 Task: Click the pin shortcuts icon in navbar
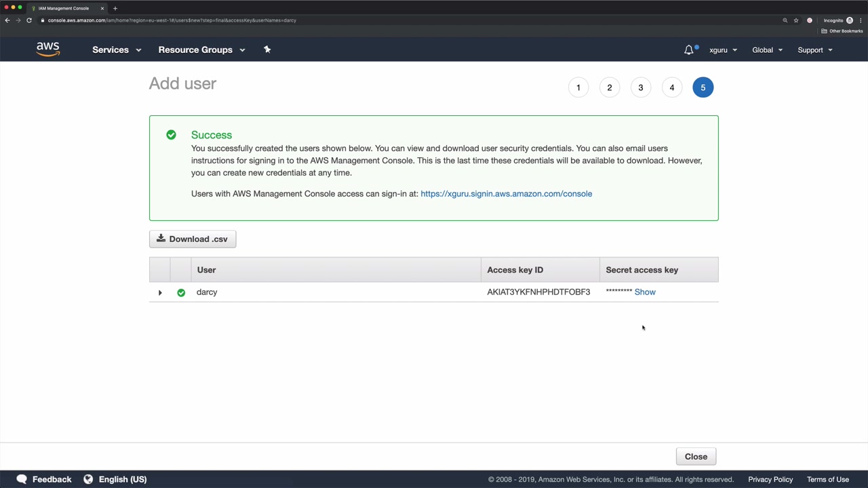[267, 49]
